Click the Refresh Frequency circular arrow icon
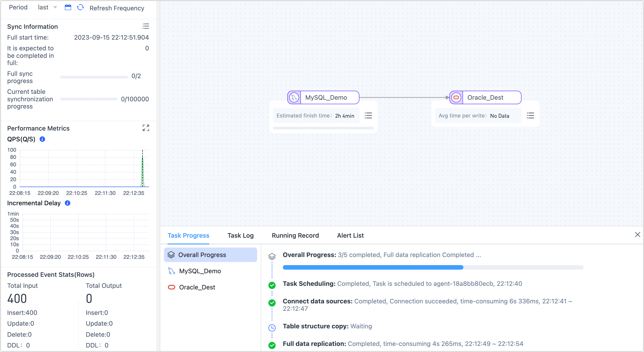Image resolution: width=644 pixels, height=352 pixels. point(80,7)
